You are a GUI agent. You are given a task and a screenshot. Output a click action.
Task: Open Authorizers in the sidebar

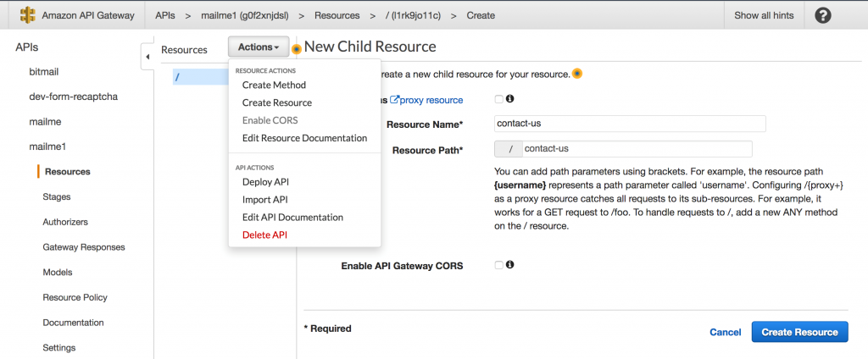coord(65,222)
